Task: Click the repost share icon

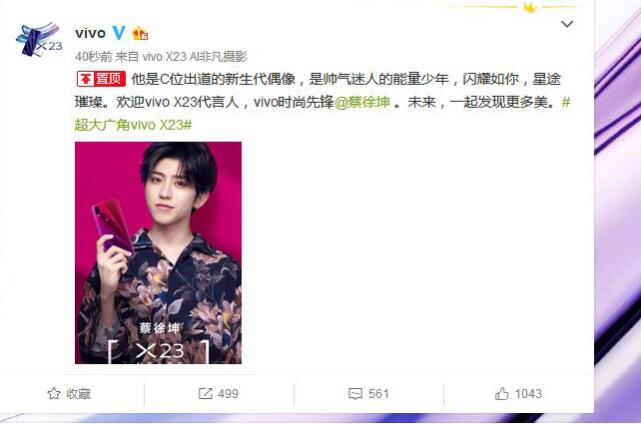Action: 205,393
